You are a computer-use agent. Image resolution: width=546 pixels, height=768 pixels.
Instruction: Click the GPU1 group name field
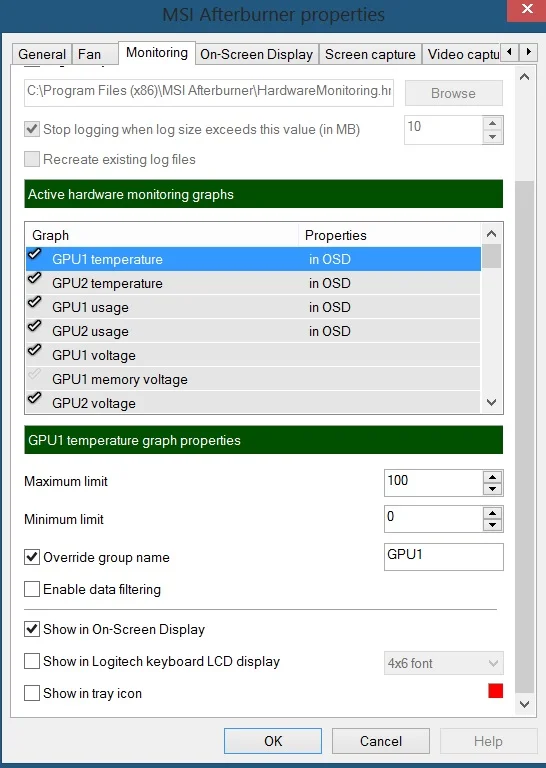pyautogui.click(x=444, y=557)
